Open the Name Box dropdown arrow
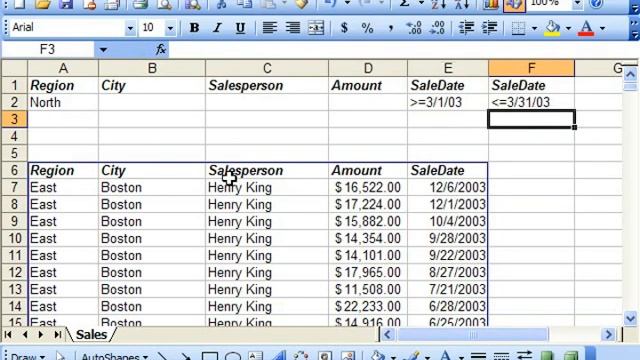Viewport: 640px width, 360px height. (103, 50)
